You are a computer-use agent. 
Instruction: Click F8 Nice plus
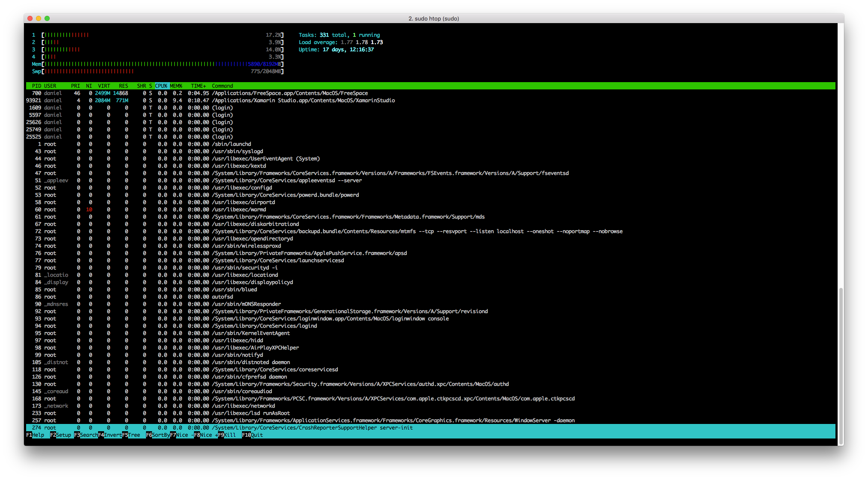pyautogui.click(x=206, y=435)
